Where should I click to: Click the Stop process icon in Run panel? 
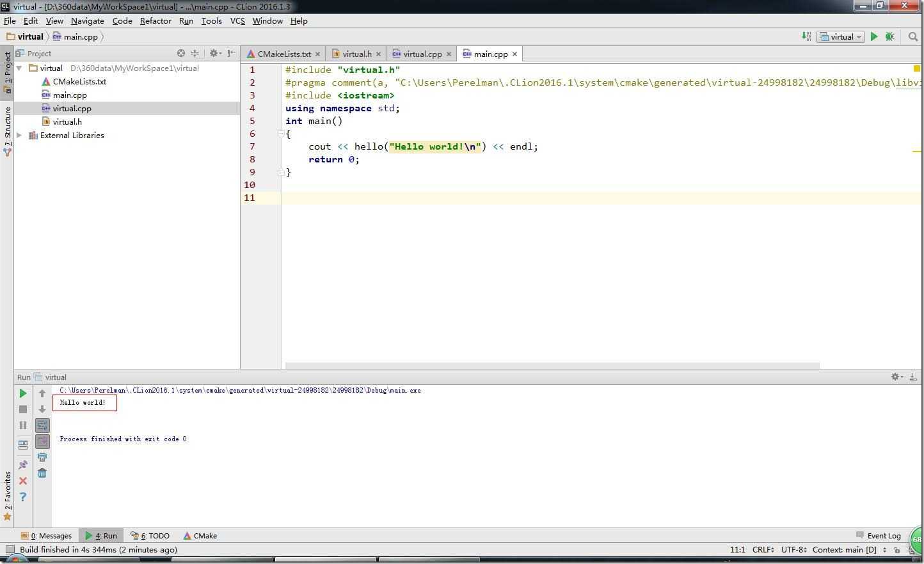pyautogui.click(x=23, y=409)
